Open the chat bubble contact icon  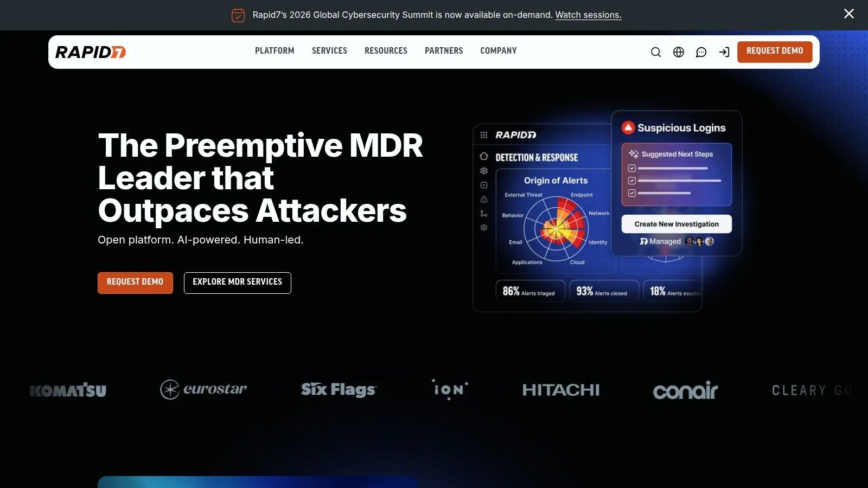point(701,52)
